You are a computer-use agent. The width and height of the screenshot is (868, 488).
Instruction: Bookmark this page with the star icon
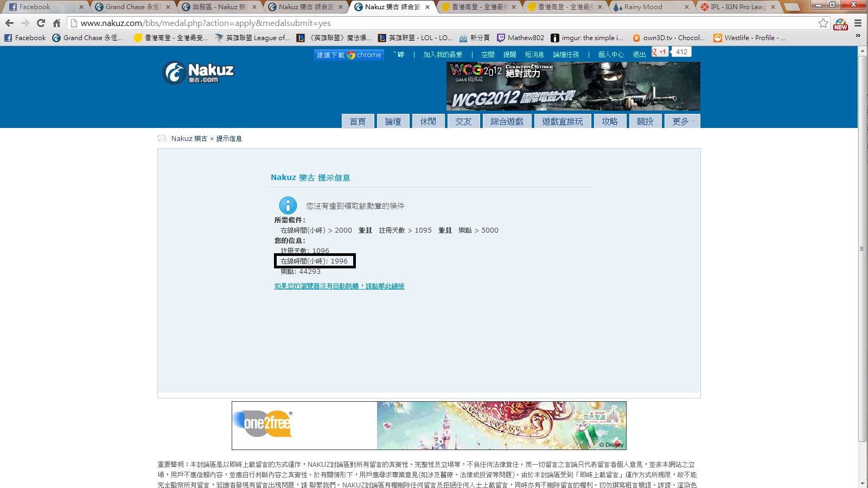click(823, 23)
